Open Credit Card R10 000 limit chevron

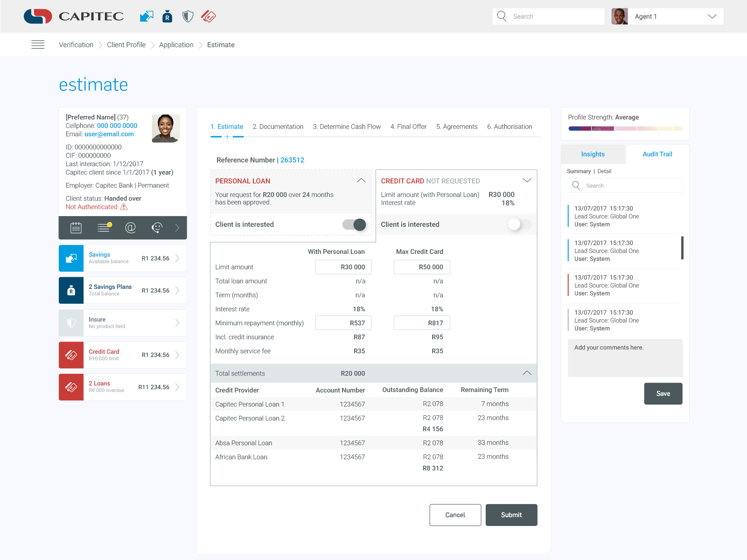point(177,355)
